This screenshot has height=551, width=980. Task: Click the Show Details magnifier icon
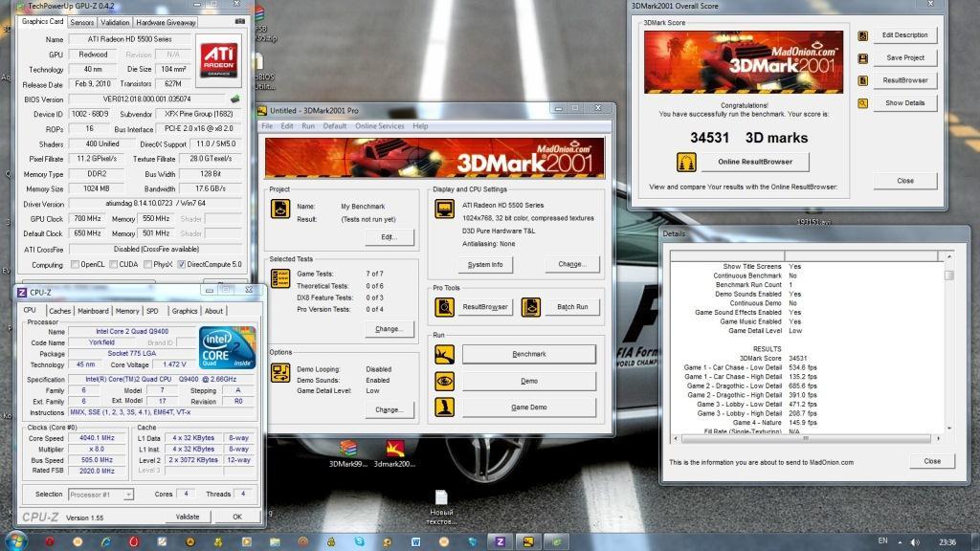[x=862, y=103]
